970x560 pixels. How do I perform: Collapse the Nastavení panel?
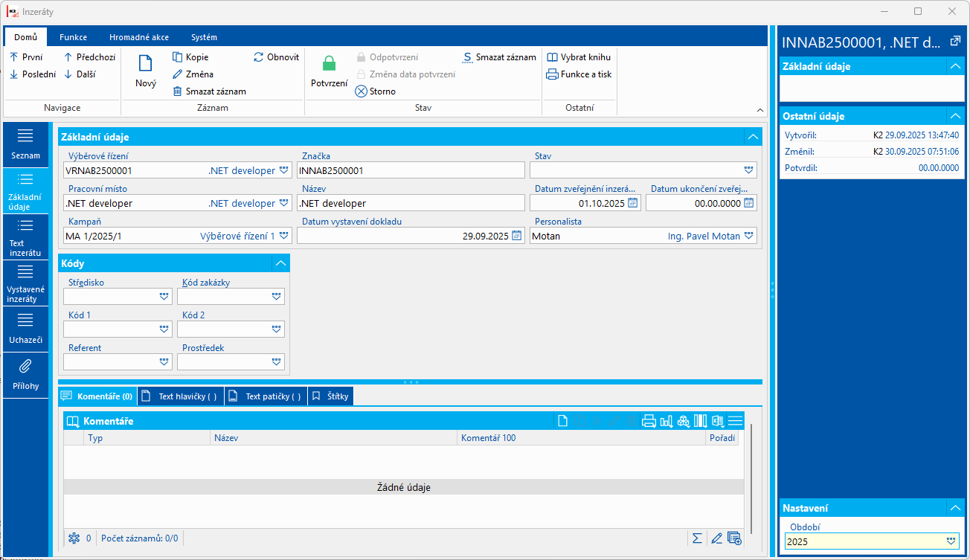[x=955, y=508]
